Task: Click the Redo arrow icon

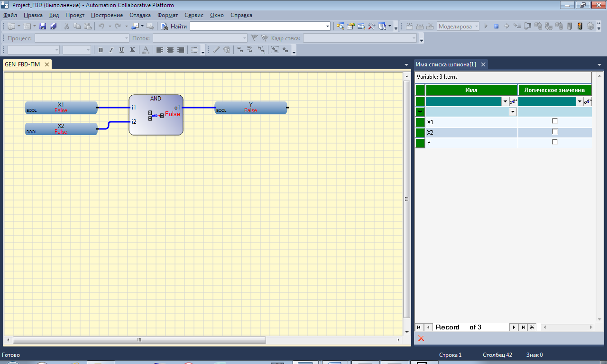Action: (x=118, y=26)
